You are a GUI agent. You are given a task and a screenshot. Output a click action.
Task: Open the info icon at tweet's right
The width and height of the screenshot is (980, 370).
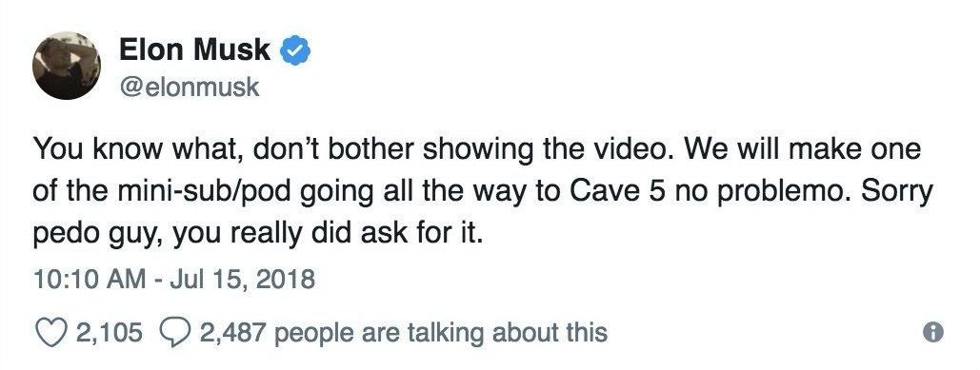click(x=933, y=332)
